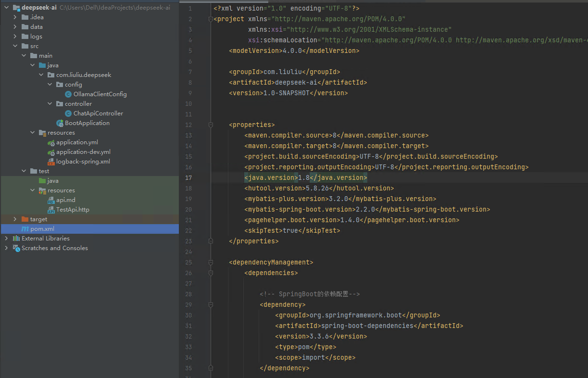Screen dimensions: 588x378
Task: Click the pom.xml Maven icon
Action: tap(25, 229)
